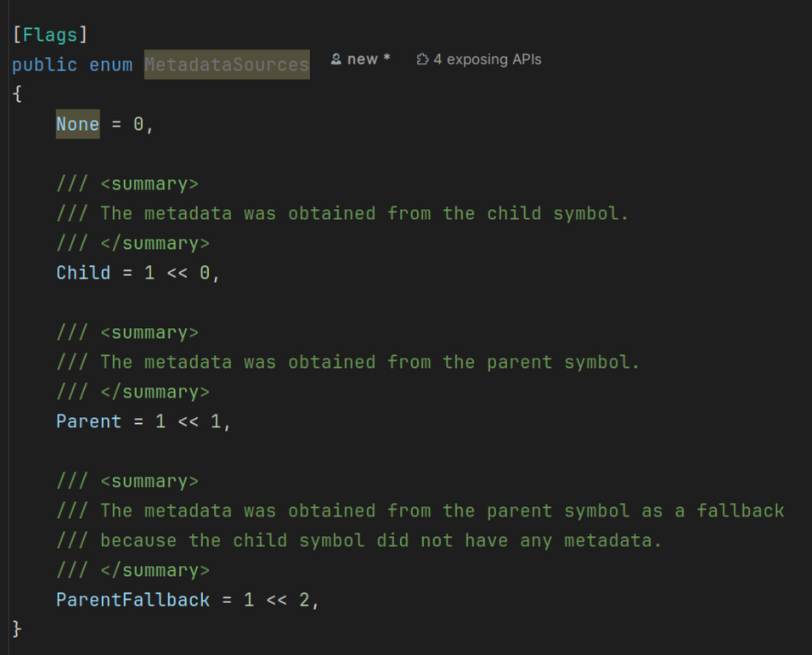Click the "enum" keyword
The height and width of the screenshot is (655, 812).
tap(110, 65)
